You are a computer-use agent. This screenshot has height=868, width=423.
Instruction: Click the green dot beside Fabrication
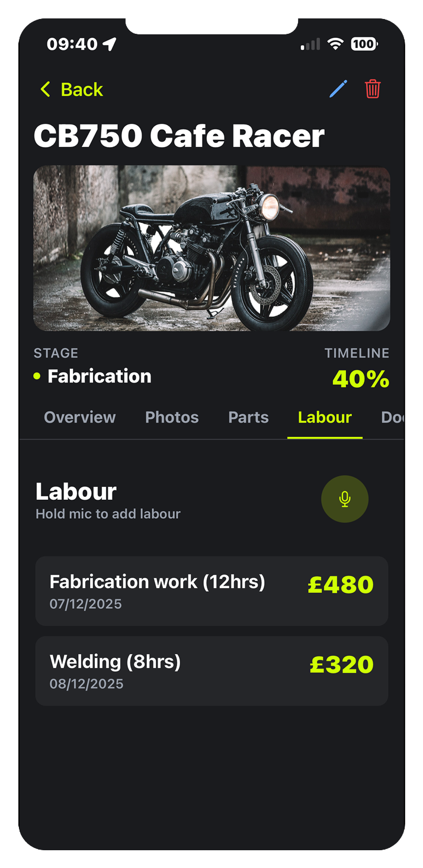click(x=37, y=376)
